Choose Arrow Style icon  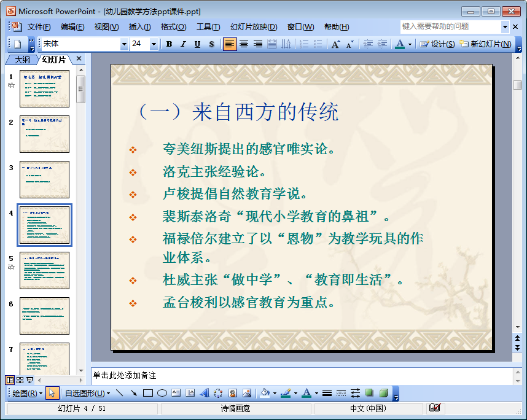[355, 393]
